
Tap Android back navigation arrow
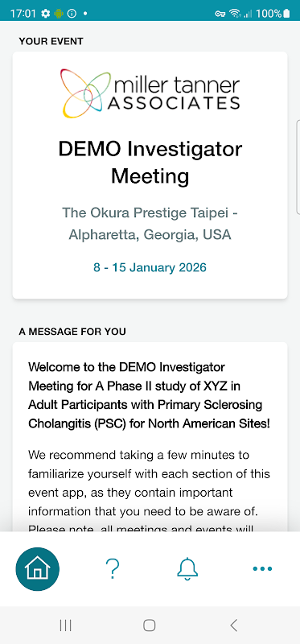coord(233,625)
